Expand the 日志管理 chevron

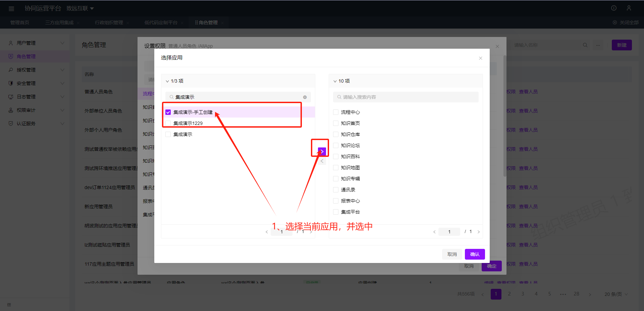click(x=62, y=97)
